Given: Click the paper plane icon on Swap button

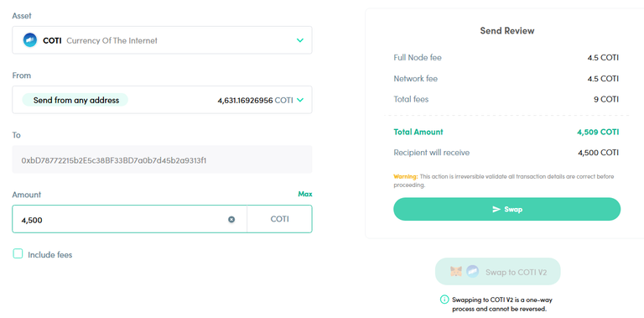Looking at the screenshot, I should pos(496,209).
